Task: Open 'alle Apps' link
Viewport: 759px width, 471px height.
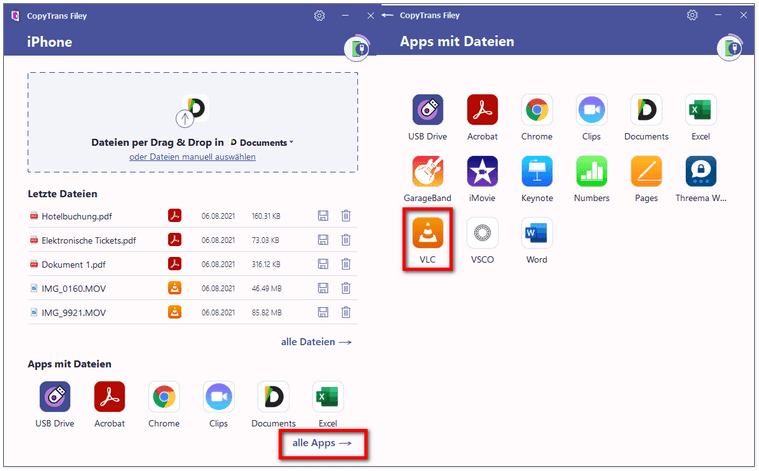Action: click(322, 443)
